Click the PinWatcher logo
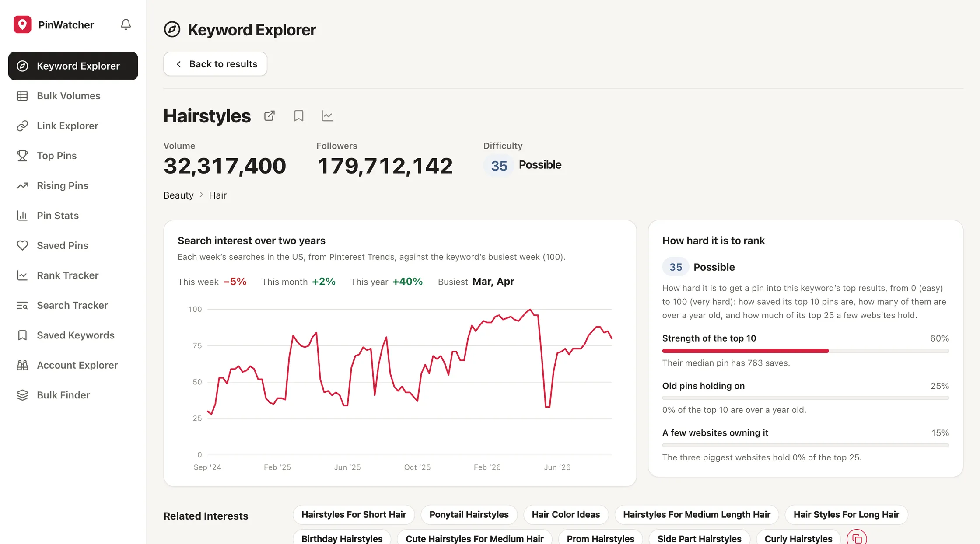980x544 pixels. coord(22,24)
